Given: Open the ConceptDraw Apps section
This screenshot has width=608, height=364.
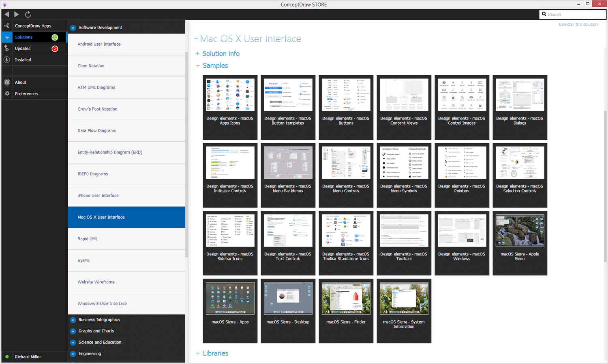Looking at the screenshot, I should (33, 26).
